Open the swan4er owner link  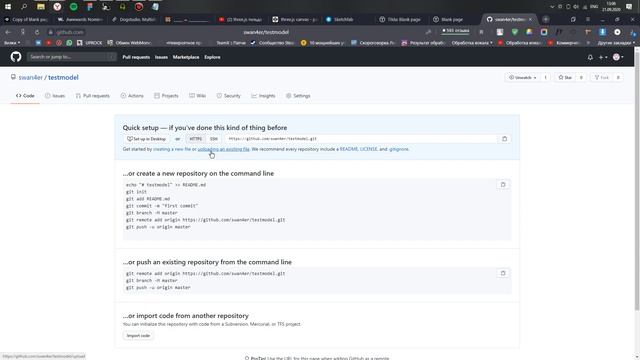click(x=31, y=78)
